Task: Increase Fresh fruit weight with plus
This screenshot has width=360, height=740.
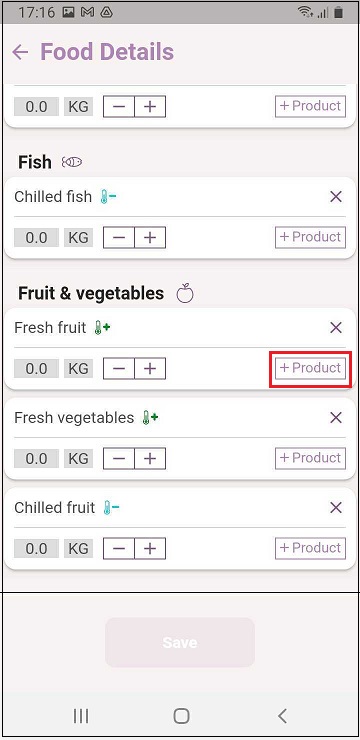Action: pyautogui.click(x=150, y=369)
